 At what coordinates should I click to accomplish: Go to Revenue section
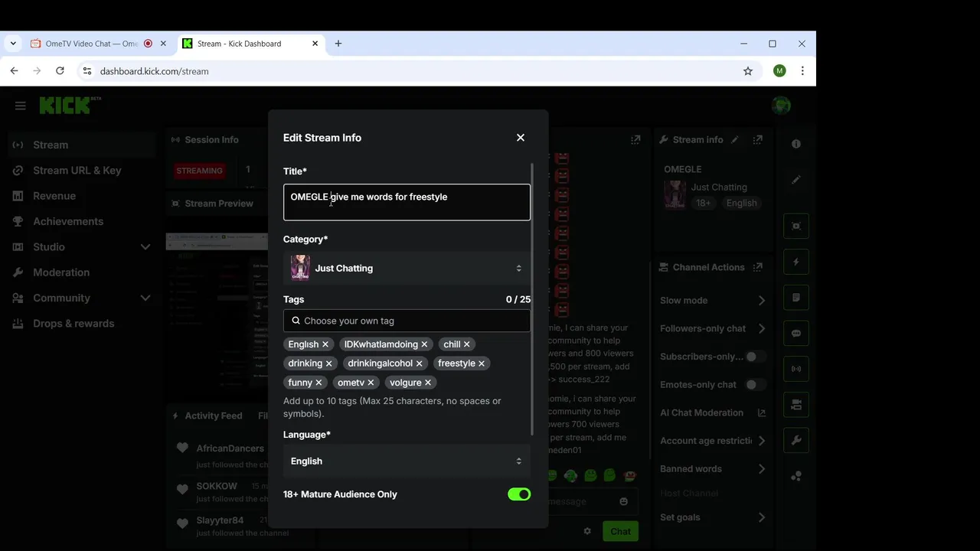pos(83,196)
